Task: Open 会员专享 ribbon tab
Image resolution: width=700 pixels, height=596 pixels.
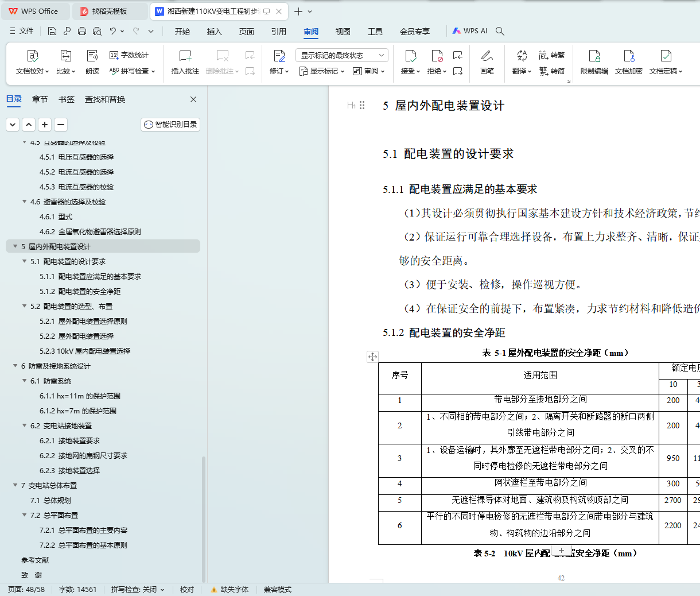Action: [x=415, y=32]
